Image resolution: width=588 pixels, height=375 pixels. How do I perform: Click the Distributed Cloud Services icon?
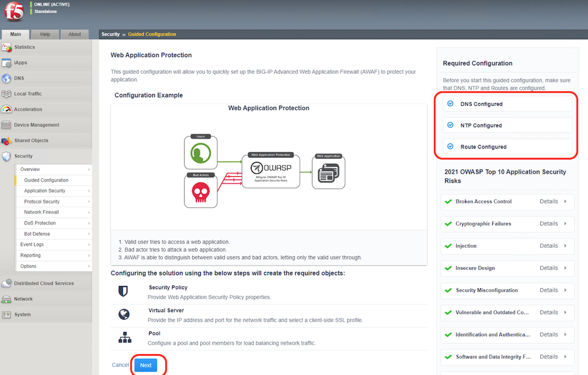pyautogui.click(x=6, y=283)
